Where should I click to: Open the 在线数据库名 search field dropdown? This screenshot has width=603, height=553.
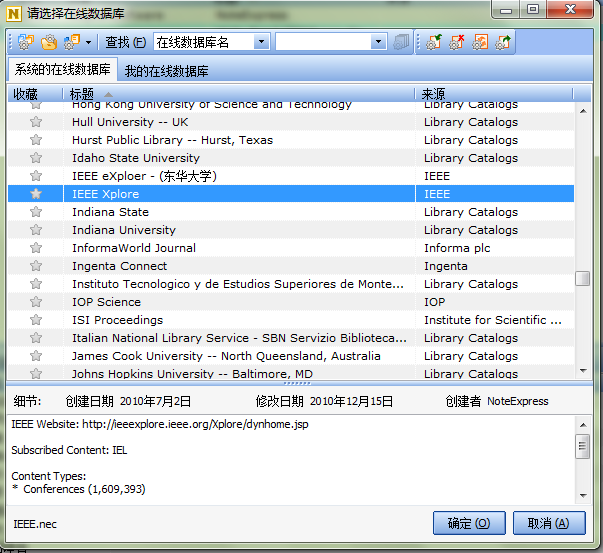(x=262, y=42)
